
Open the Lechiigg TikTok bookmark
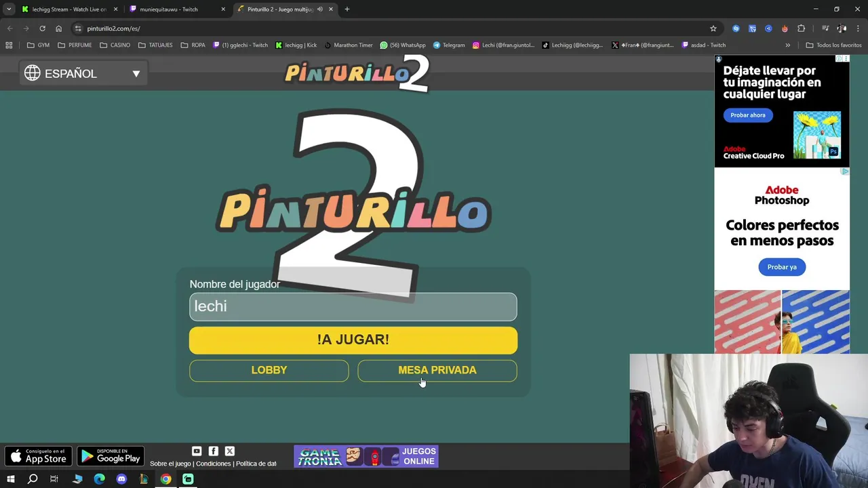(572, 45)
